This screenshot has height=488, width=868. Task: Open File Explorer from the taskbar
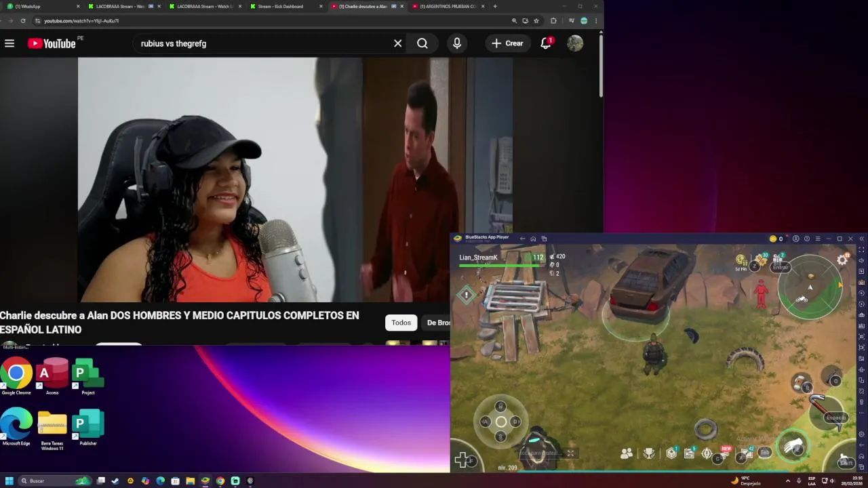pos(191,481)
